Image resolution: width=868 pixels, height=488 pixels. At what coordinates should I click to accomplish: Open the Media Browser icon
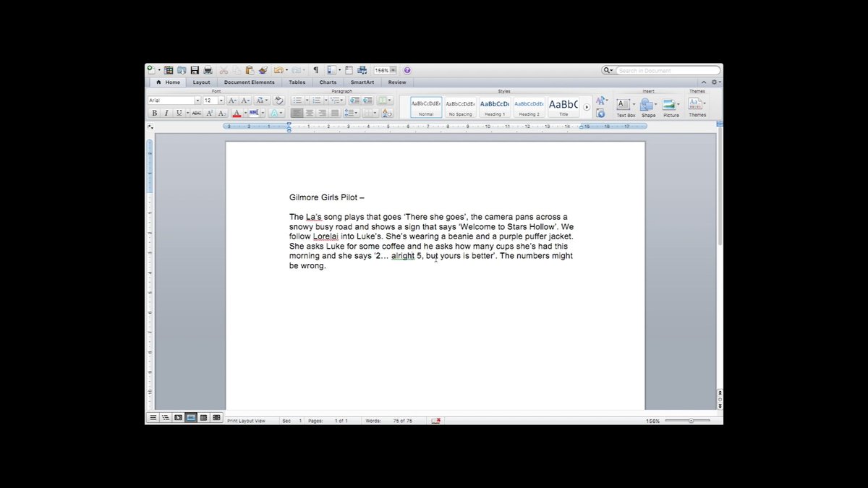pyautogui.click(x=362, y=70)
